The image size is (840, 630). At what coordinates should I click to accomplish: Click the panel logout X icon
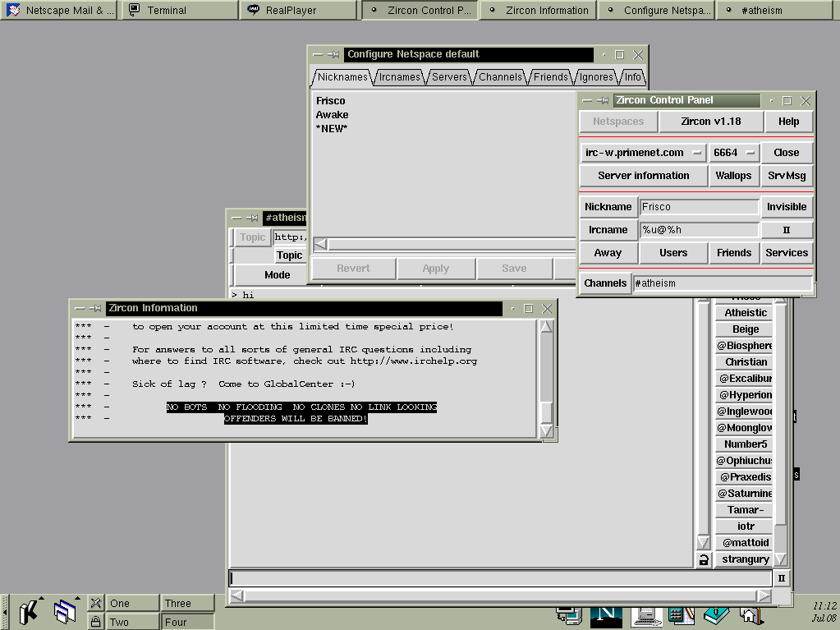(x=96, y=604)
